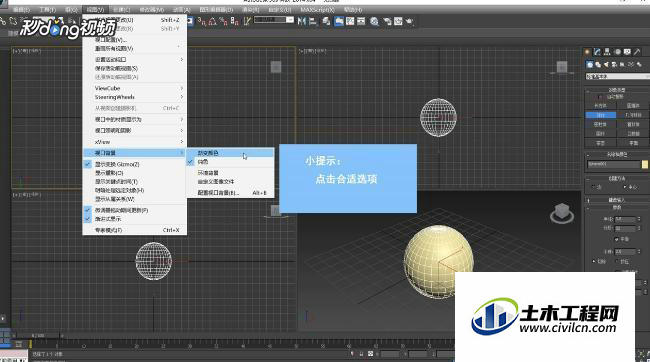Open 配置视口背景(B)... dialog entry

coord(230,193)
